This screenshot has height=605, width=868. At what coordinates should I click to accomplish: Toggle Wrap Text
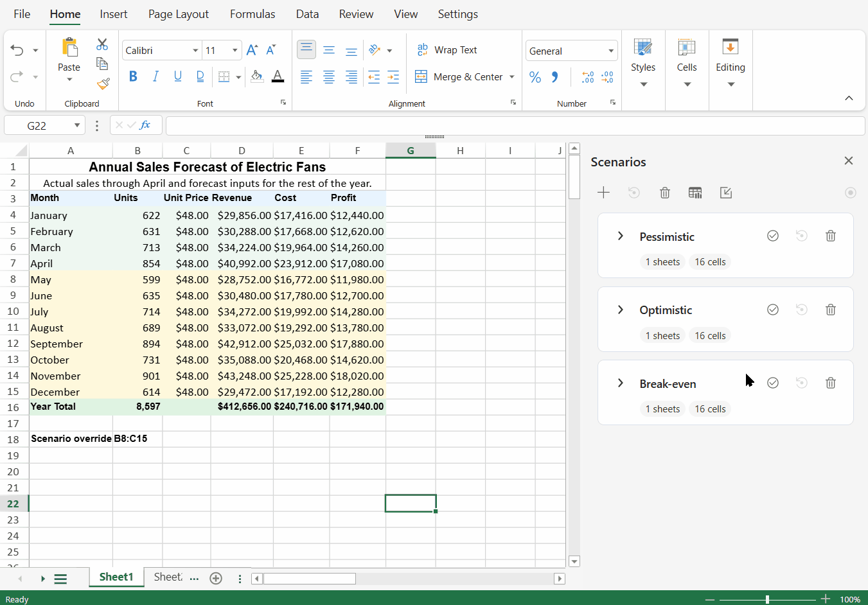[447, 50]
